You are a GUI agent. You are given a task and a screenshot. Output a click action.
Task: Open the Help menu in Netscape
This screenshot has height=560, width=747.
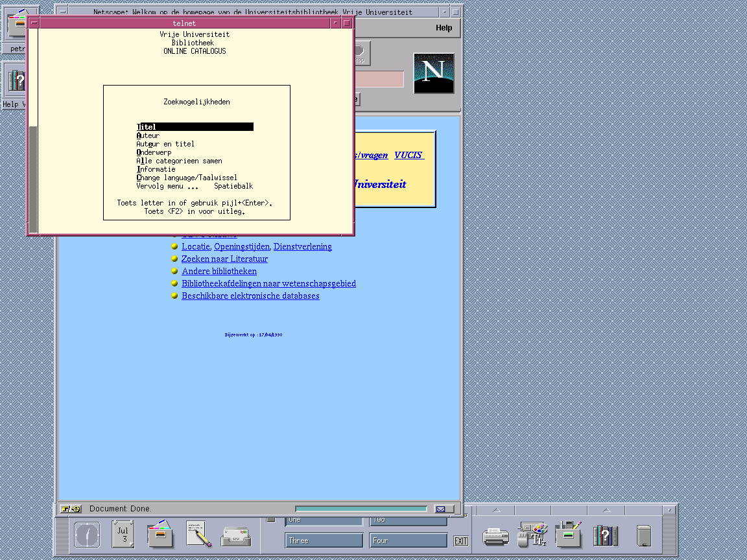click(x=444, y=28)
